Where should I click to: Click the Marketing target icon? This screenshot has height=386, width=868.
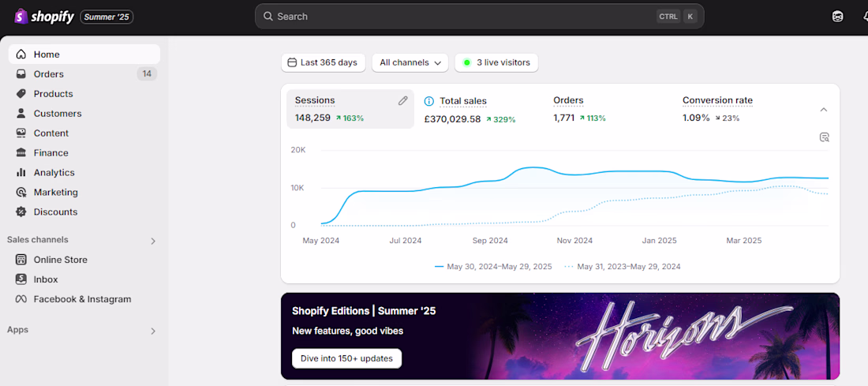click(21, 192)
